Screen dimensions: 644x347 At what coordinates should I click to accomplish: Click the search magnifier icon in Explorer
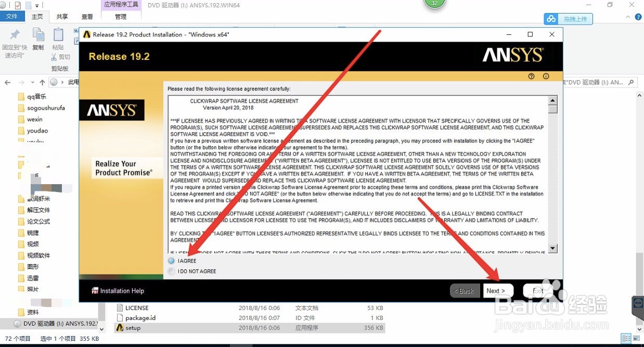click(x=631, y=82)
